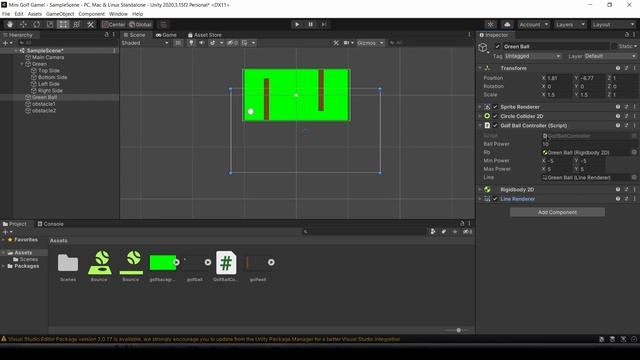Viewport: 640px width, 360px height.
Task: Toggle hidden packages visibility in Project
Action: [467, 232]
